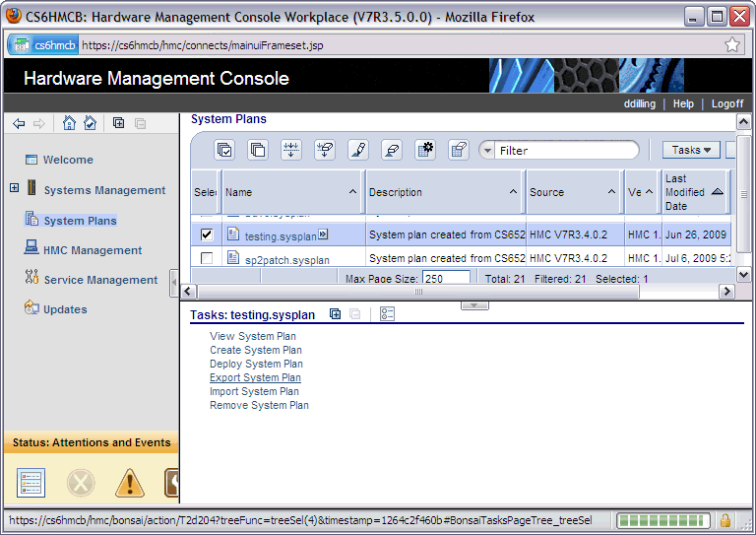
Task: Open HMC Management in navigation pane
Action: click(x=93, y=250)
